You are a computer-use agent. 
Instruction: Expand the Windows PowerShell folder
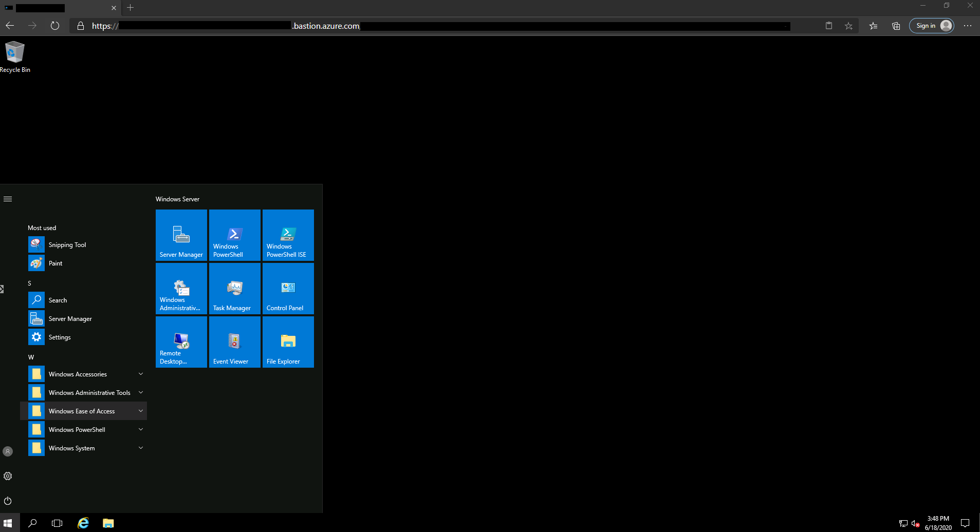click(x=83, y=429)
